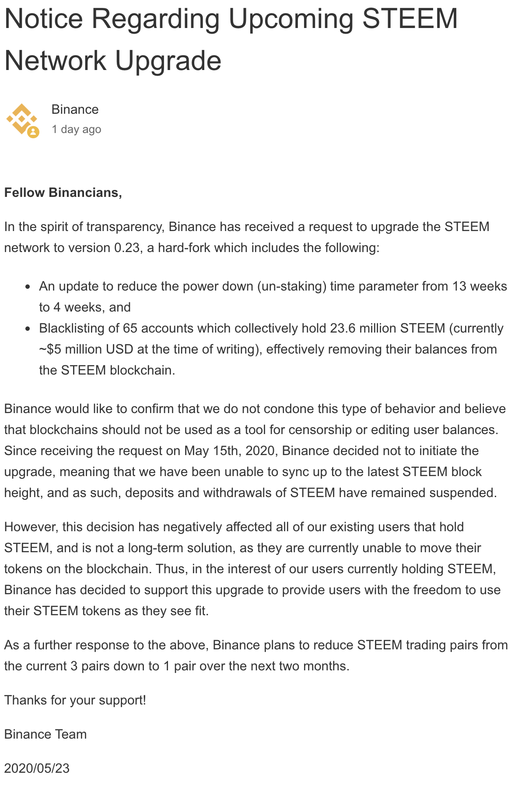Click "Thanks for your support!" line
Image resolution: width=532 pixels, height=792 pixels.
pyautogui.click(x=75, y=700)
